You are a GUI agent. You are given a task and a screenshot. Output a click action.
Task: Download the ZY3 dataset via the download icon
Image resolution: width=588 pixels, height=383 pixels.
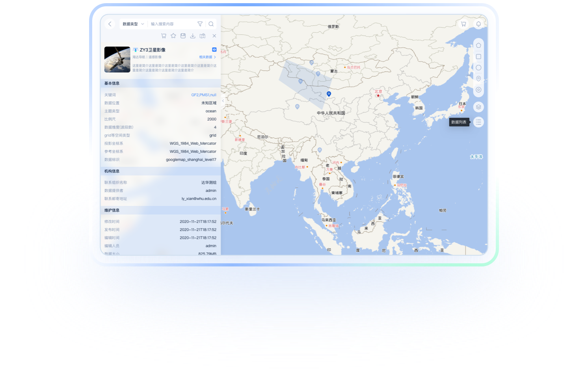[x=193, y=36]
